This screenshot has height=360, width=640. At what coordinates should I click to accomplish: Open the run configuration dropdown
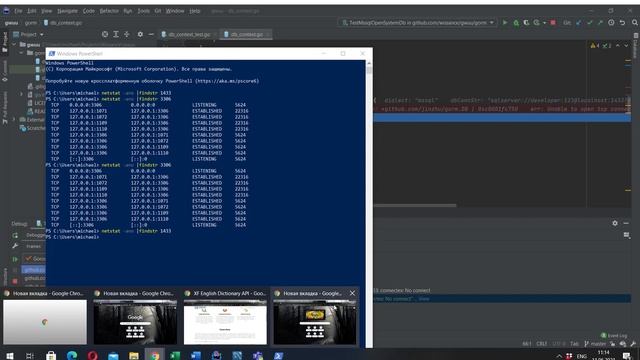(417, 23)
